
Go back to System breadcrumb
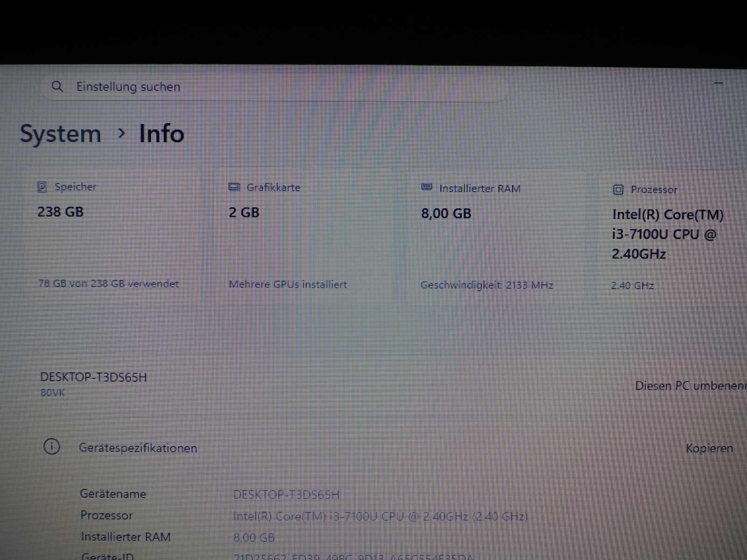click(60, 134)
